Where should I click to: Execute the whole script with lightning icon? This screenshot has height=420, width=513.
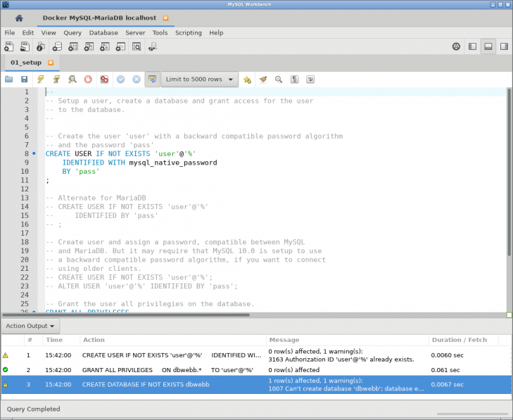[x=41, y=79]
